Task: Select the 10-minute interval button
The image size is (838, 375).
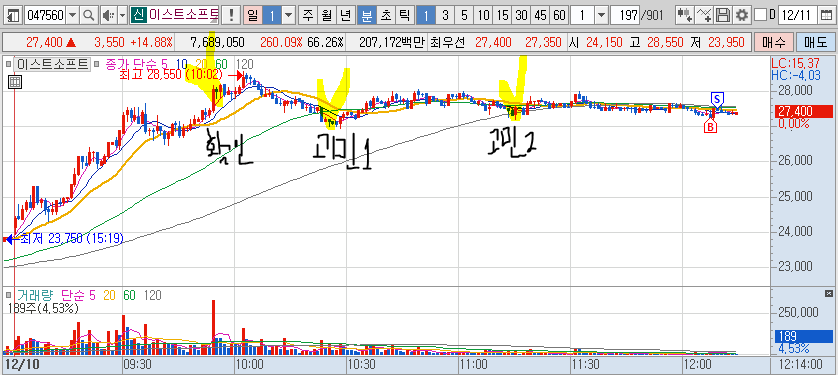Action: 483,15
